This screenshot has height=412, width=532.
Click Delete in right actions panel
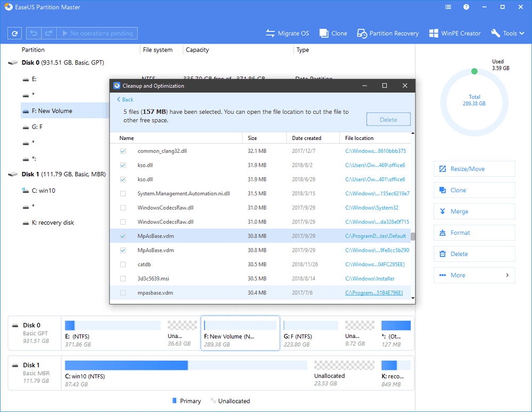(x=474, y=254)
